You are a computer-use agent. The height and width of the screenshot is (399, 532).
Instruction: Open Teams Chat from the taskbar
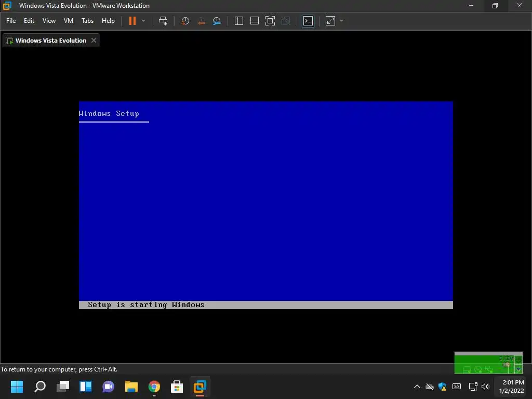pyautogui.click(x=108, y=387)
